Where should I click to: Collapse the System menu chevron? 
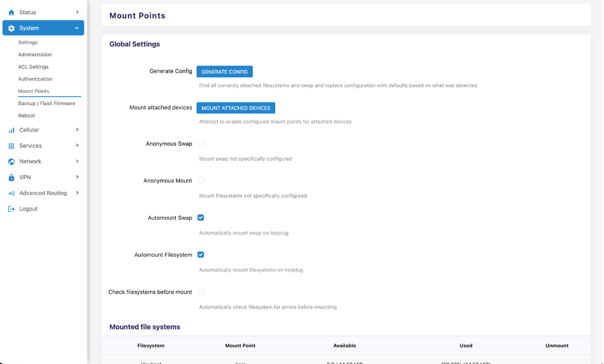click(77, 28)
